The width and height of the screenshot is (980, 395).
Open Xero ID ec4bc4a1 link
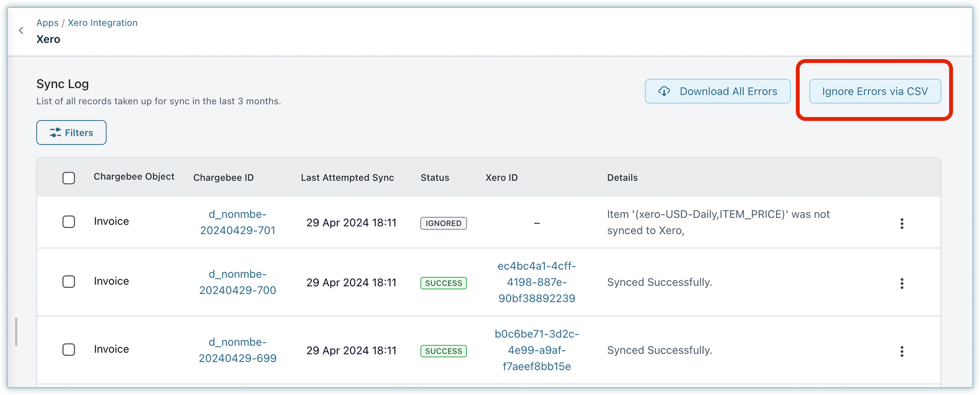pos(537,282)
